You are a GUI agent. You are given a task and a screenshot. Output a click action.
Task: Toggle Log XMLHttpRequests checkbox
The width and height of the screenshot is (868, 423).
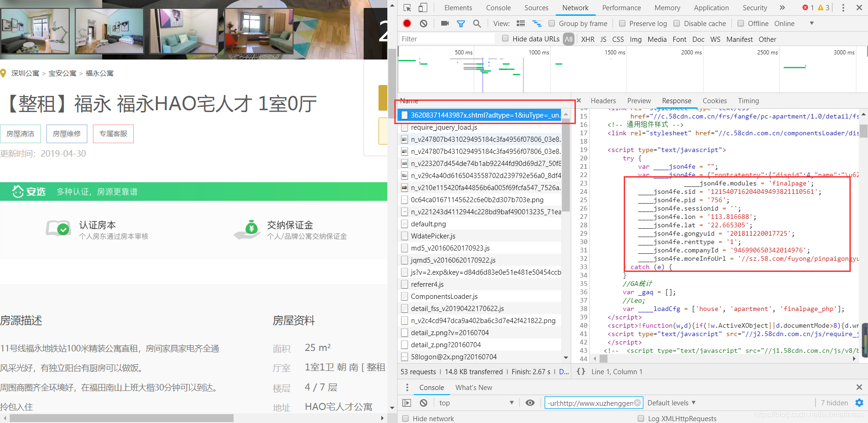[641, 418]
